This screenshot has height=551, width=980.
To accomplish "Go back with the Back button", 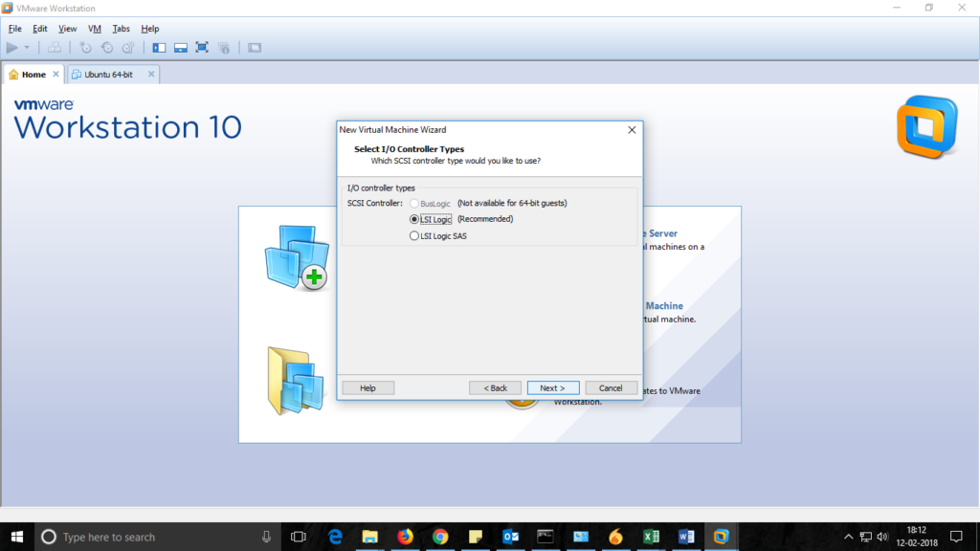I will (495, 387).
